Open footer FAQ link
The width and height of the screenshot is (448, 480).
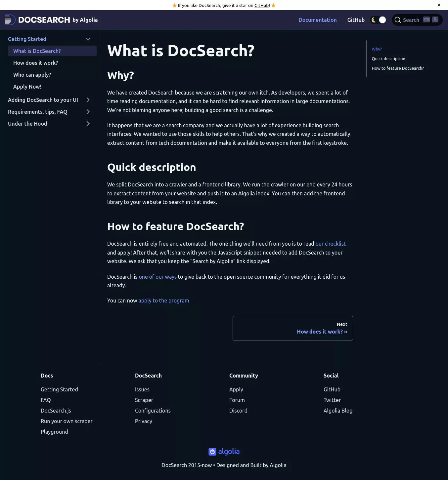(x=46, y=400)
